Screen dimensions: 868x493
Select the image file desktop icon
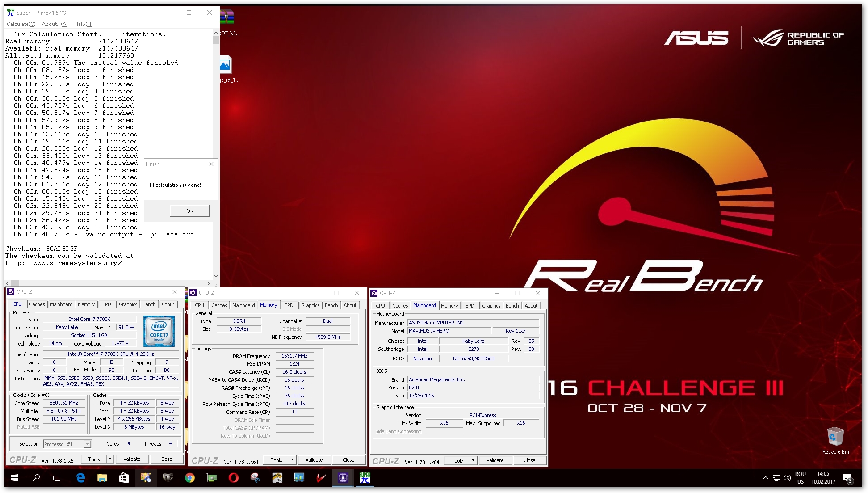point(227,68)
